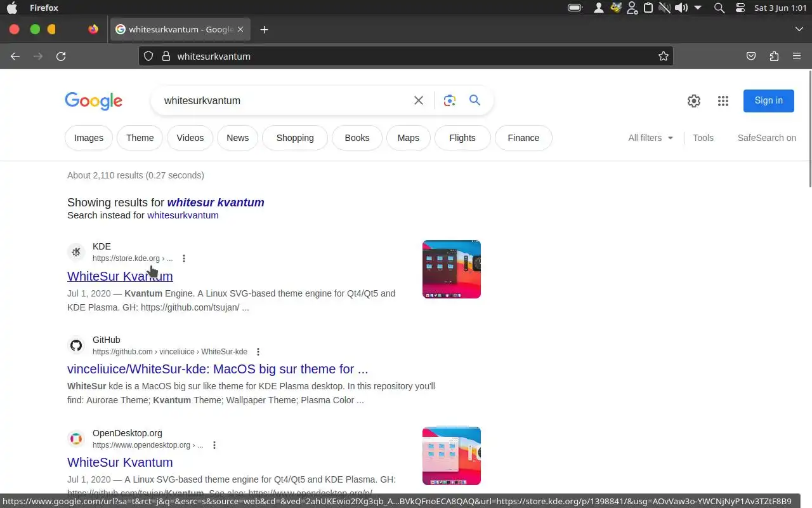Expand the All filters dropdown
812x508 pixels.
click(651, 138)
